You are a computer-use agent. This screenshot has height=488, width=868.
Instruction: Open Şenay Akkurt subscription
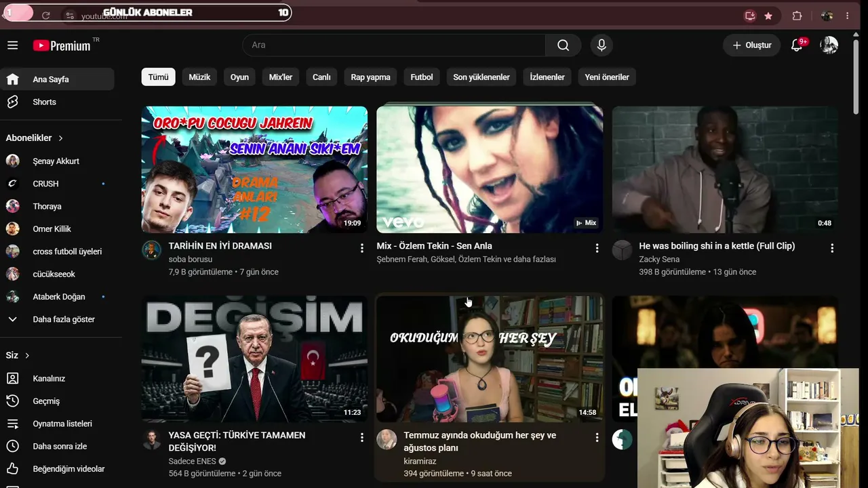[57, 161]
